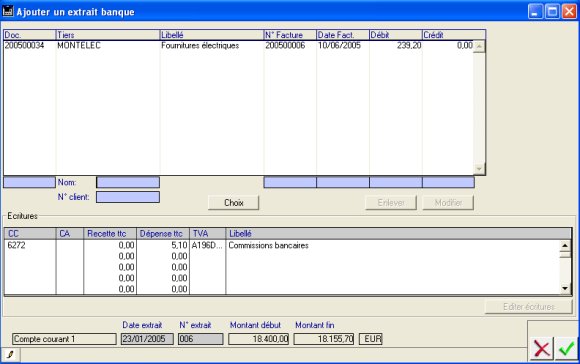This screenshot has height=364, width=580.
Task: Click the top table's Libellé column header
Action: [x=212, y=35]
